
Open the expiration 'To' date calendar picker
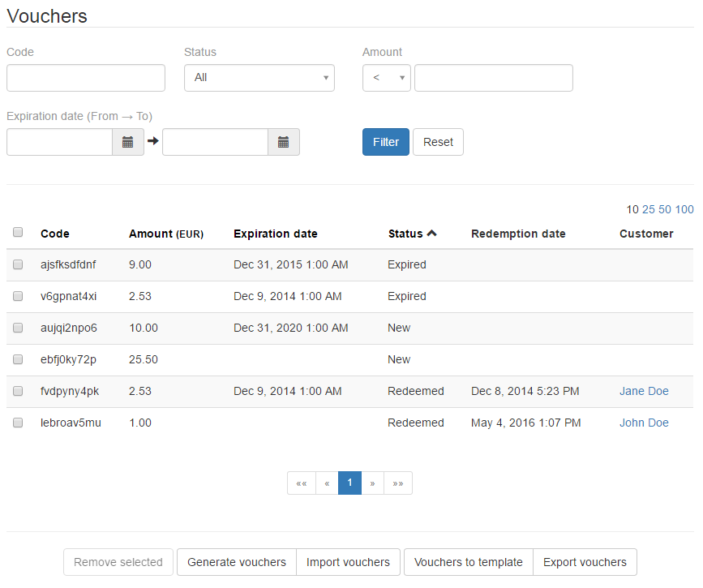point(283,142)
